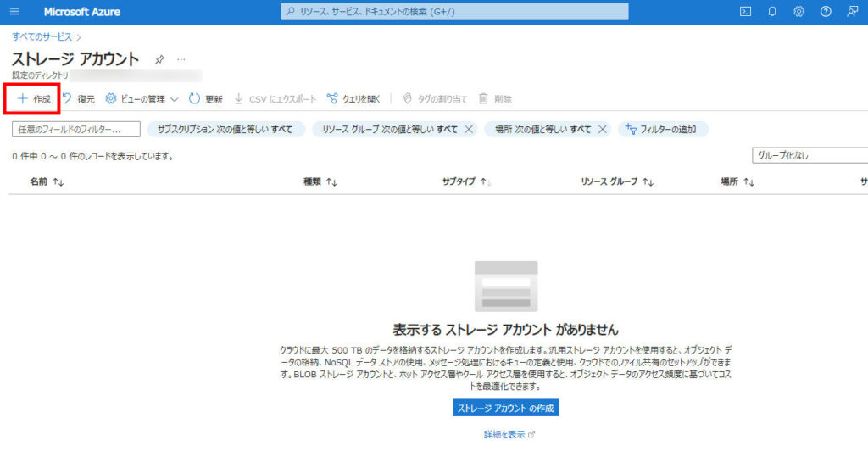Pin the ストレージ アカウント page
868x451 pixels.
159,59
